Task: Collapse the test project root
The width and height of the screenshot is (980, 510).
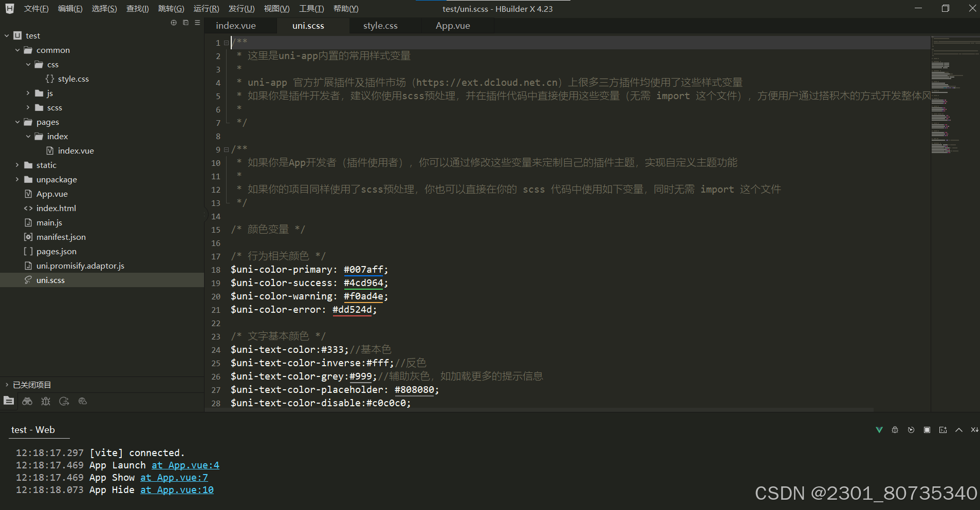Action: pos(7,35)
